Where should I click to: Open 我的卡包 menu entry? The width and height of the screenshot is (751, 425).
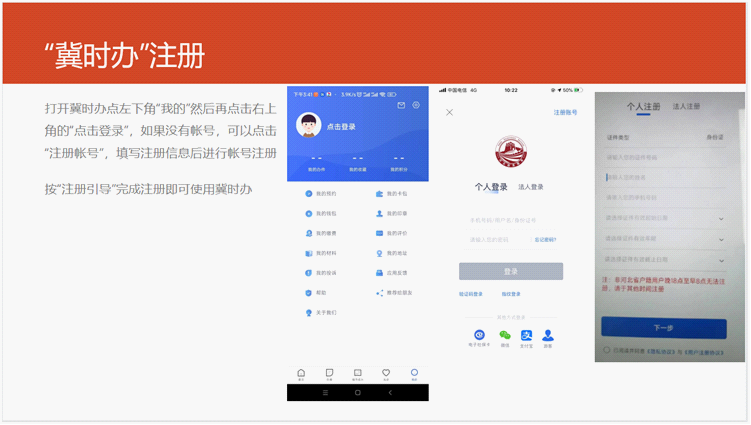coord(390,194)
